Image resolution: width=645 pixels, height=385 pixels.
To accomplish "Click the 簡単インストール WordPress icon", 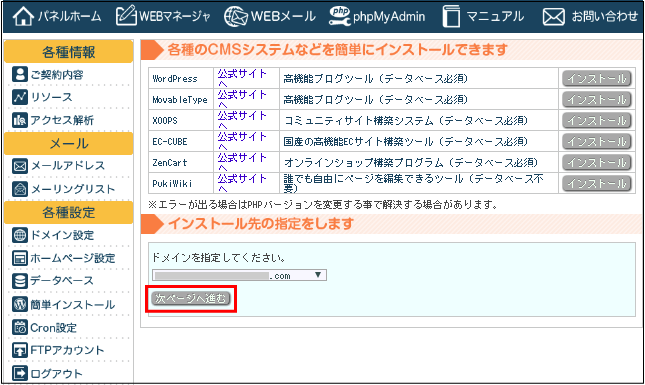I will [x=20, y=304].
